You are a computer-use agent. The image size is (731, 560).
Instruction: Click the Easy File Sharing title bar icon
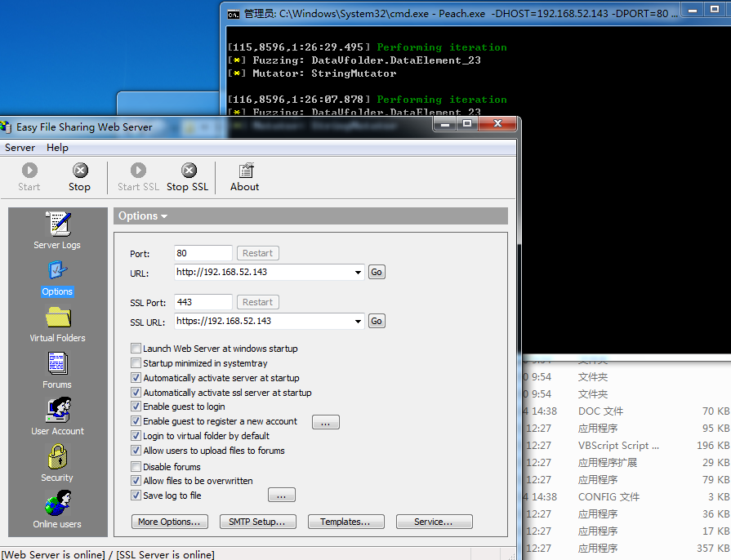coord(6,127)
